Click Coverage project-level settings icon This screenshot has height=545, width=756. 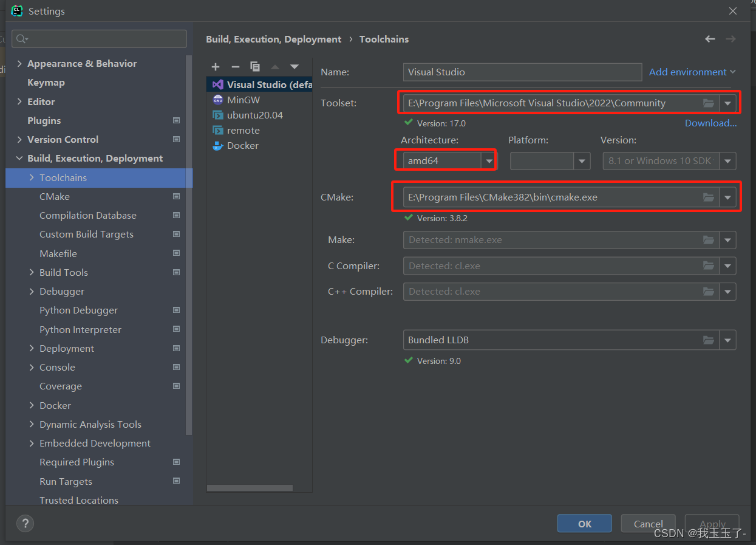[x=176, y=386]
